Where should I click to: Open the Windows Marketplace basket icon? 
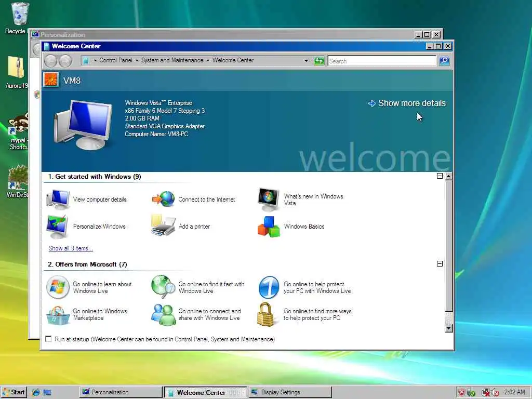click(58, 315)
